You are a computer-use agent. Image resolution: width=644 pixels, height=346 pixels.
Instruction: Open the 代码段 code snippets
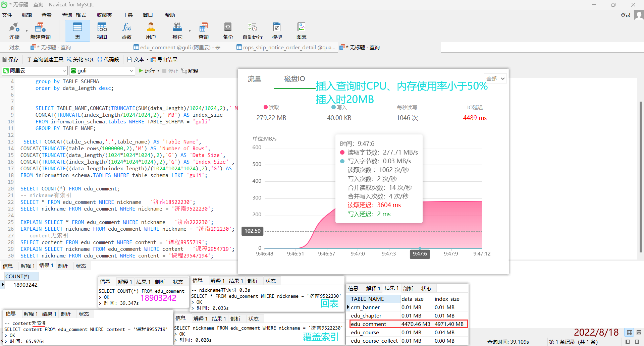pos(108,59)
